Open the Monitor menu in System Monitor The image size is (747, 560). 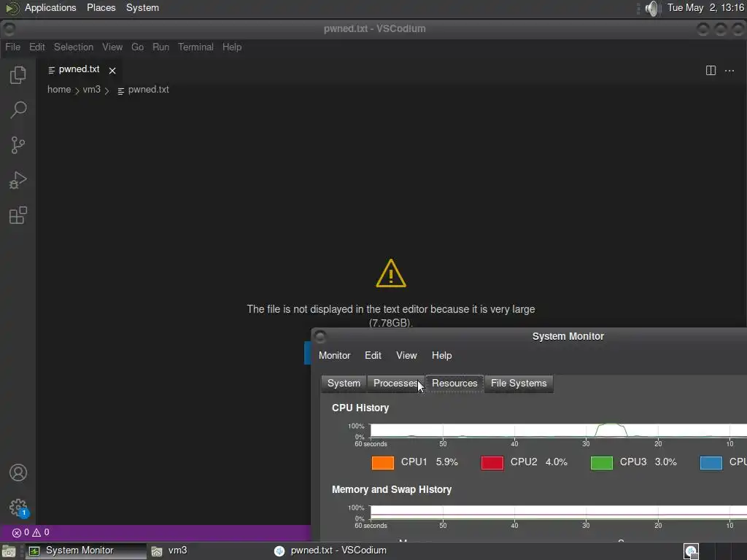click(334, 356)
